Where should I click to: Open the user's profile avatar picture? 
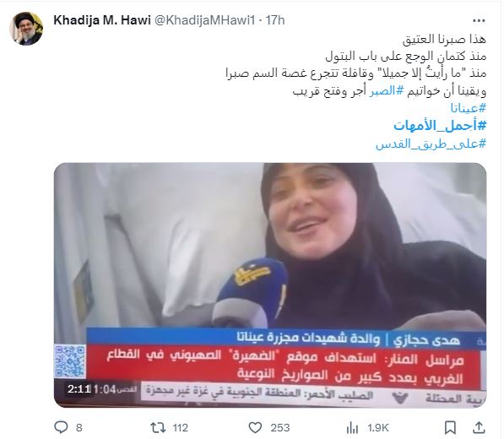click(26, 29)
